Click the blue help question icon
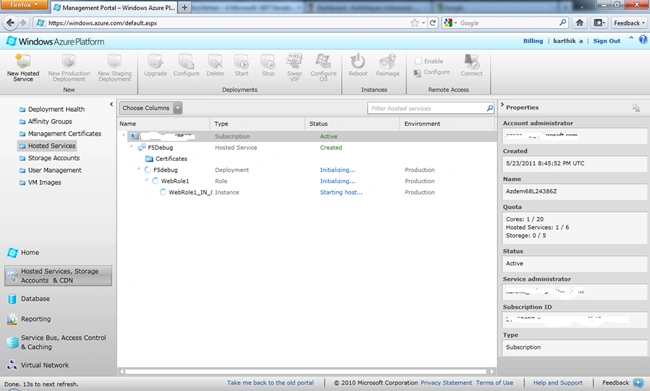The height and width of the screenshot is (391, 650). pos(643,39)
